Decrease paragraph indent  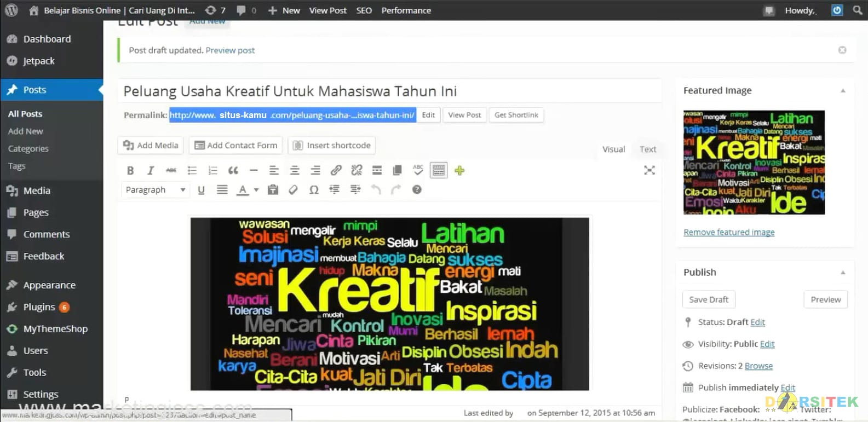click(x=335, y=190)
